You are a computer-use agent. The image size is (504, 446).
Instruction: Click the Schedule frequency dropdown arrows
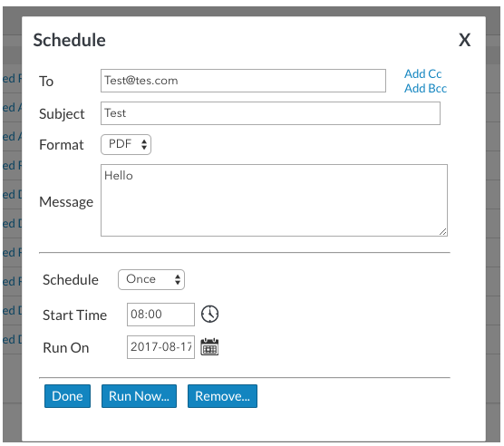coord(178,279)
